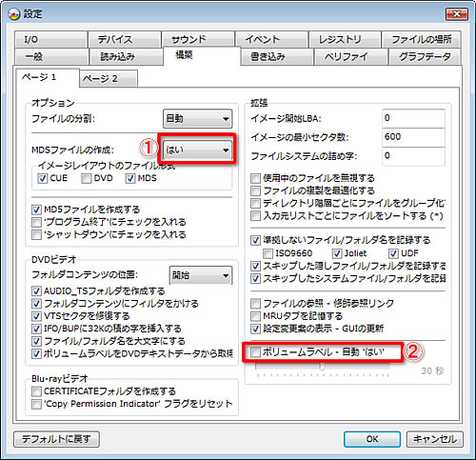
Task: Toggle the MDS layout checkbox
Action: coord(130,178)
